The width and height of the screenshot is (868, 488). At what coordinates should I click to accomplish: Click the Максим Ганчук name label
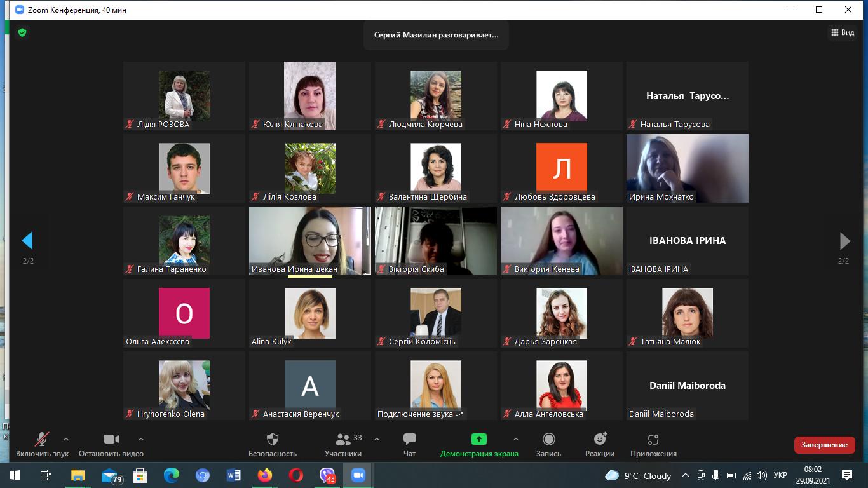166,197
